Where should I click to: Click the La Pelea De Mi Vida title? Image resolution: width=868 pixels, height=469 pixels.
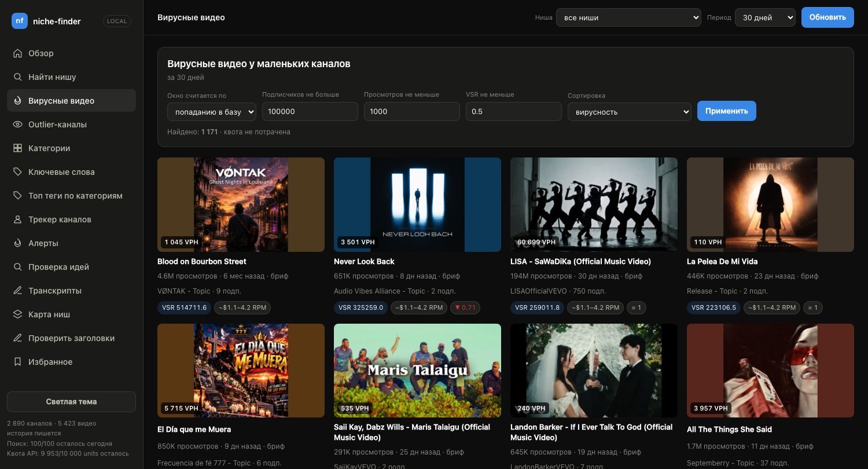pos(722,262)
